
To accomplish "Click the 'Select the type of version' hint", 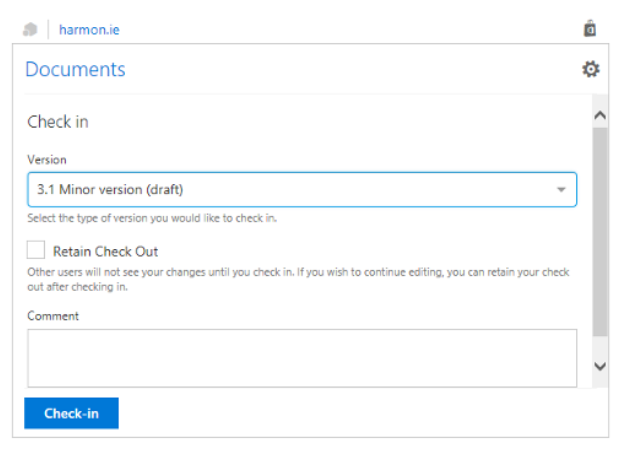I will [151, 218].
